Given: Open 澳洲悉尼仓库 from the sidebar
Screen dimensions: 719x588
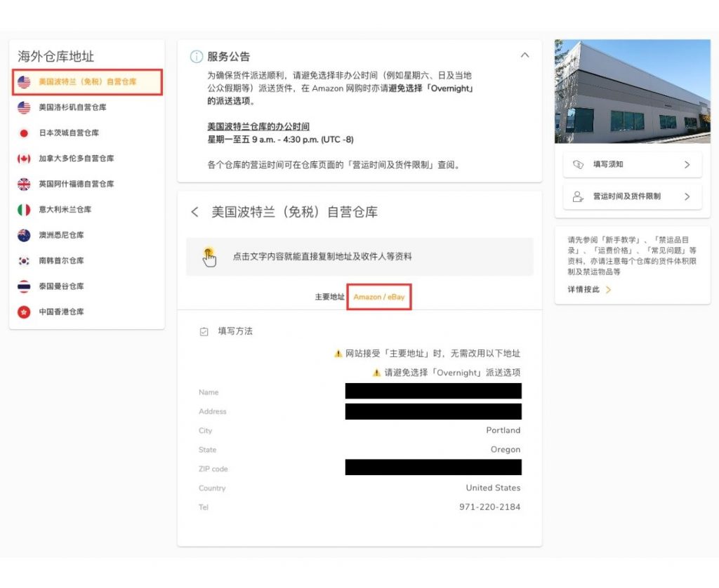Looking at the screenshot, I should (87, 236).
